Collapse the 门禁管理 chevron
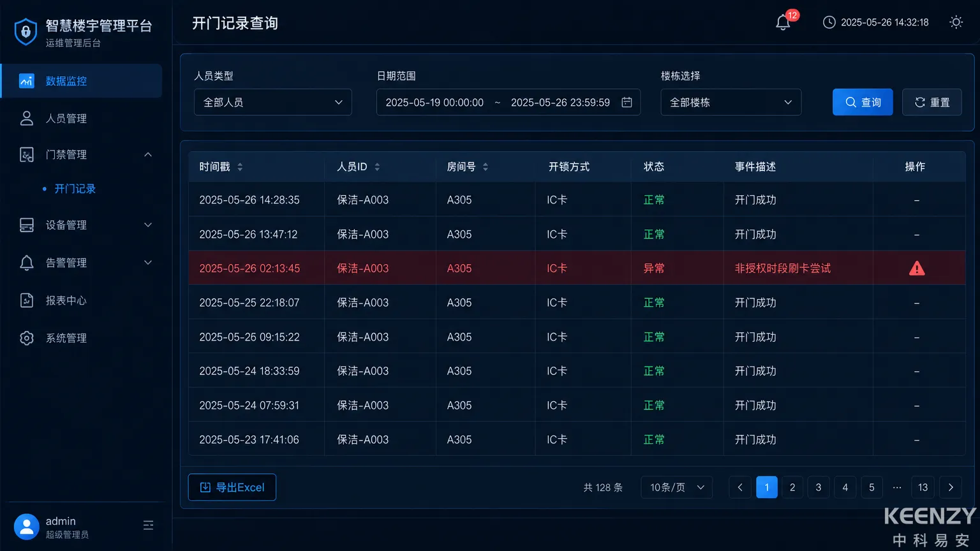The width and height of the screenshot is (980, 551). 148,155
